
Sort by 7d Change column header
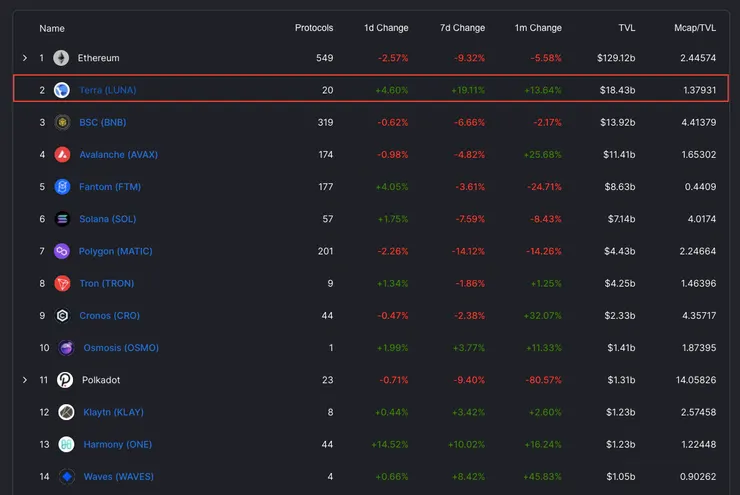click(462, 28)
